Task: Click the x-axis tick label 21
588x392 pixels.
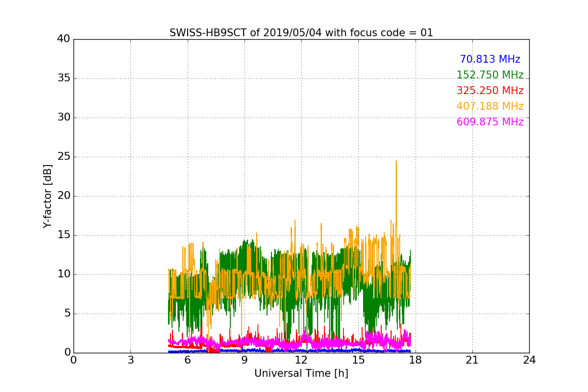Action: point(472,360)
